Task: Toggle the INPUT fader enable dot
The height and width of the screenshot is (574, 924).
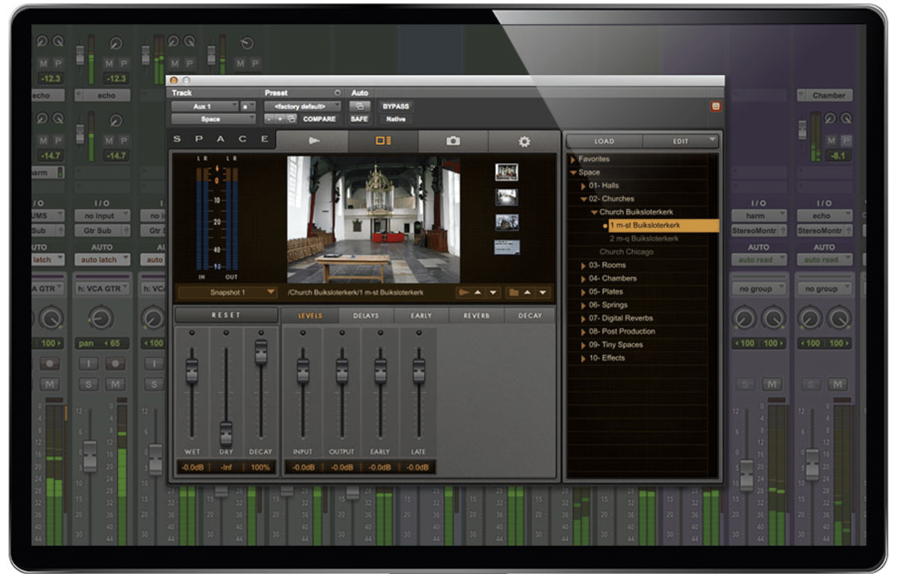Action: click(x=302, y=332)
